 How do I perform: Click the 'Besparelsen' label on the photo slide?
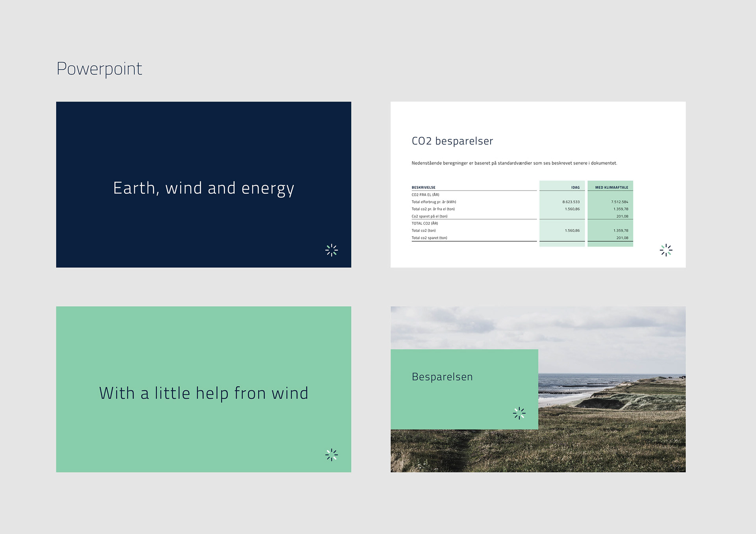pyautogui.click(x=442, y=377)
